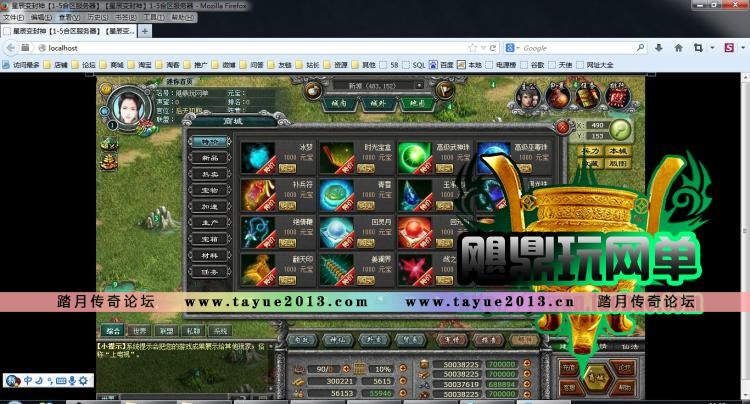Open the character figure icon at top right
750x404 pixels.
(x=528, y=97)
